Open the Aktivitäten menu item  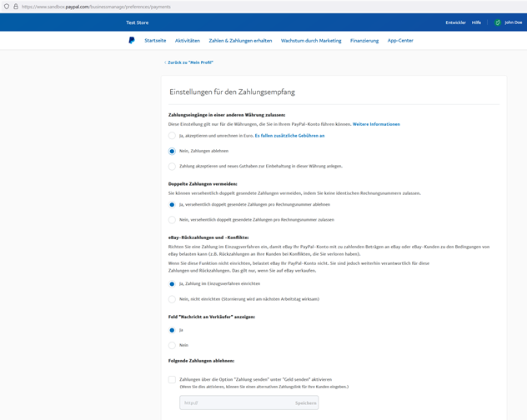(187, 40)
